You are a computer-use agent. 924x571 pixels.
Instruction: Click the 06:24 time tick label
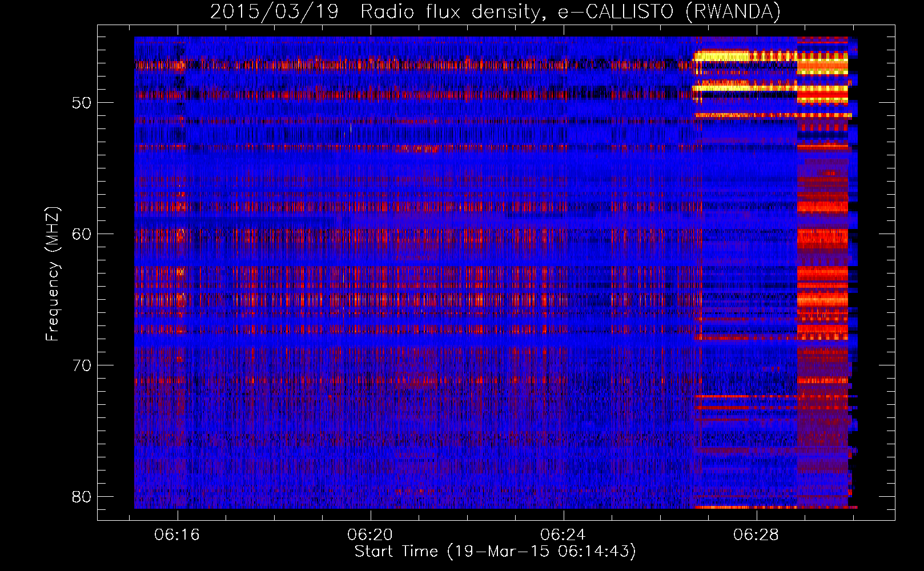tap(563, 535)
